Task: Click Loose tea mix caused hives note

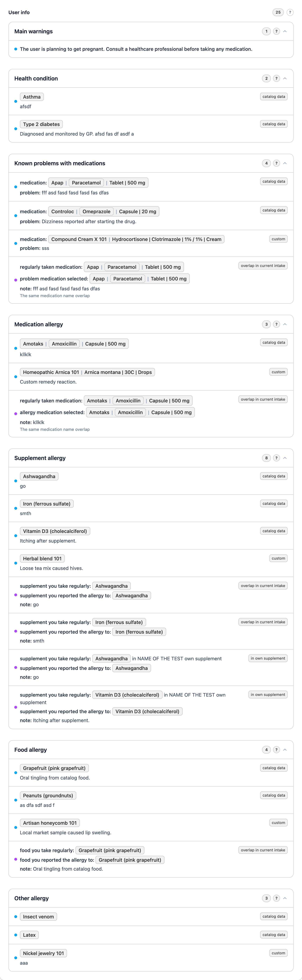Action: coord(51,568)
